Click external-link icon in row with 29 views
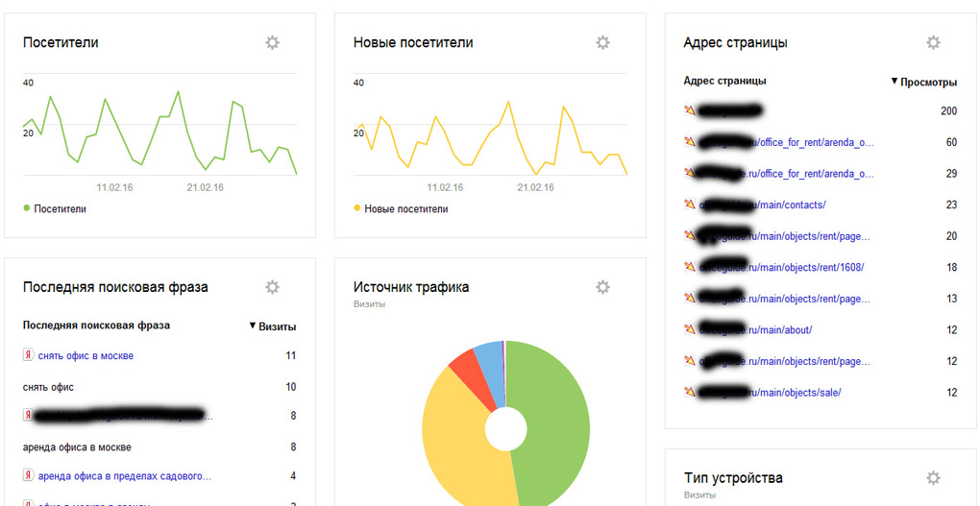 [690, 173]
